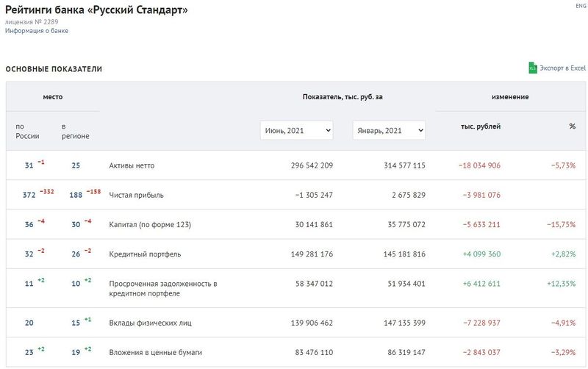Click Просроченная задолженность в кредитном портфеле
This screenshot has width=588, height=369.
[163, 288]
